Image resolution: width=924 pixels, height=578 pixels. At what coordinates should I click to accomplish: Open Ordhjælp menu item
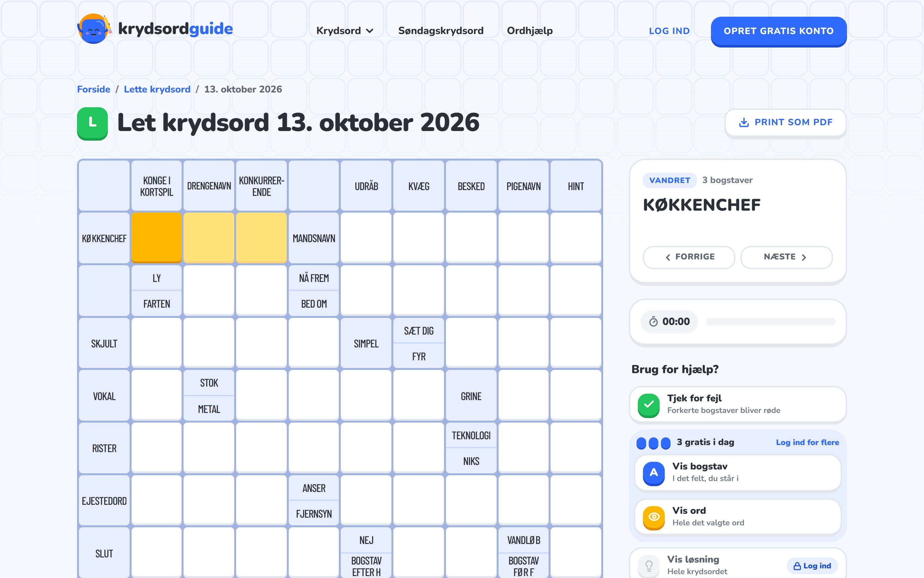pyautogui.click(x=530, y=31)
